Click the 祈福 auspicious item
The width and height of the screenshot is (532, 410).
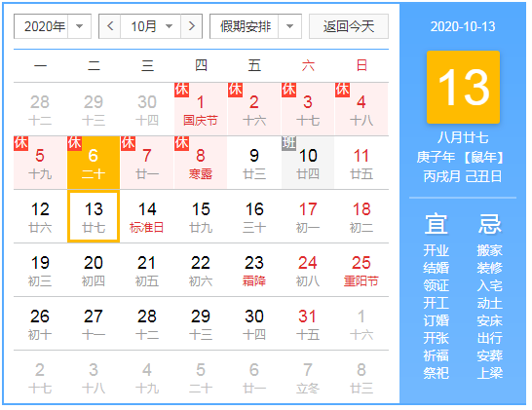(437, 355)
